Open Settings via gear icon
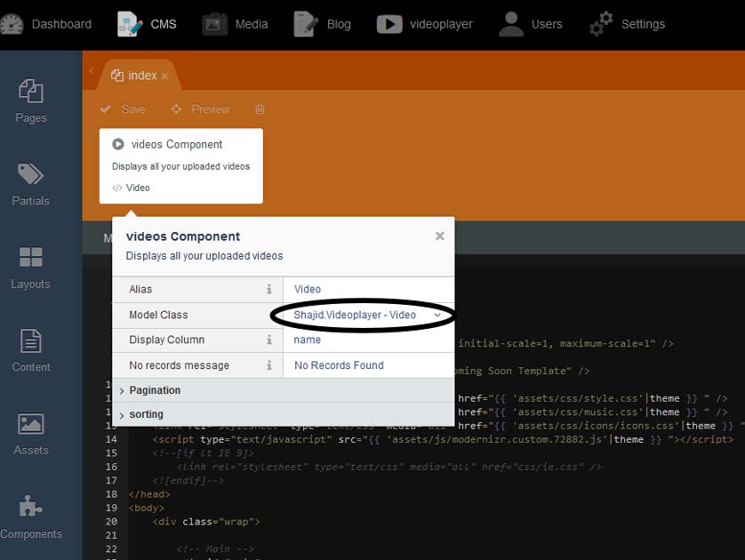The height and width of the screenshot is (560, 745). [601, 24]
